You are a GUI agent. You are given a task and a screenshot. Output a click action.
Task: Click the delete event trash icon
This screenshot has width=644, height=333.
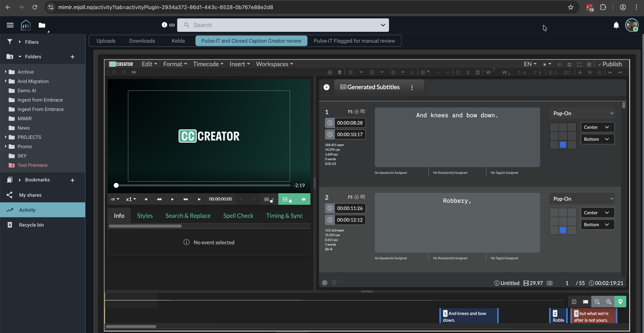coord(339,72)
